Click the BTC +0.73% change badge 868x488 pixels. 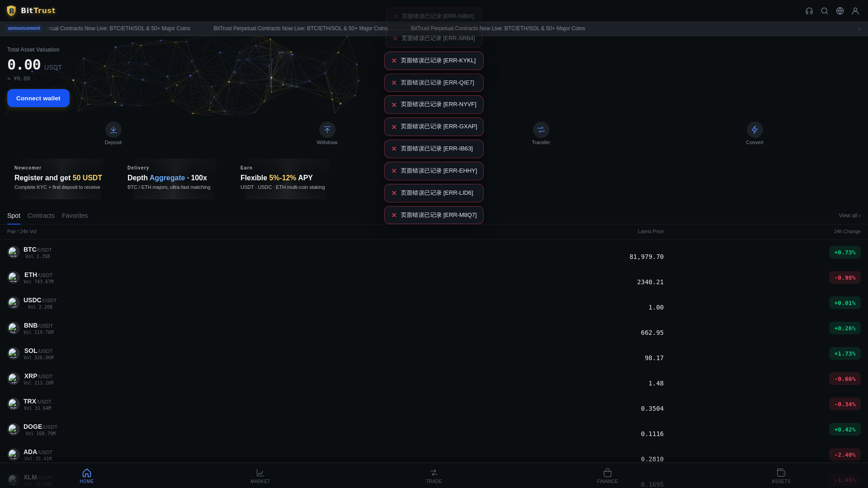click(x=845, y=252)
